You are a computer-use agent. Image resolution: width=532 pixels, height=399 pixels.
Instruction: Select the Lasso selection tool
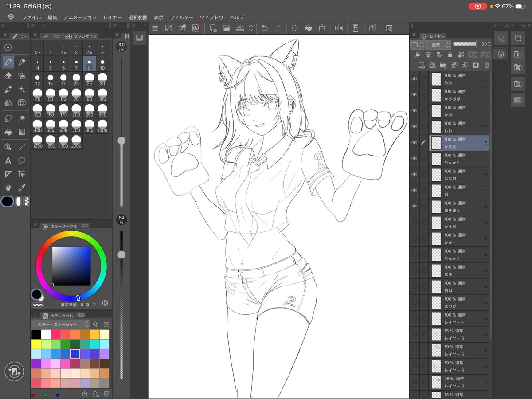tap(8, 118)
